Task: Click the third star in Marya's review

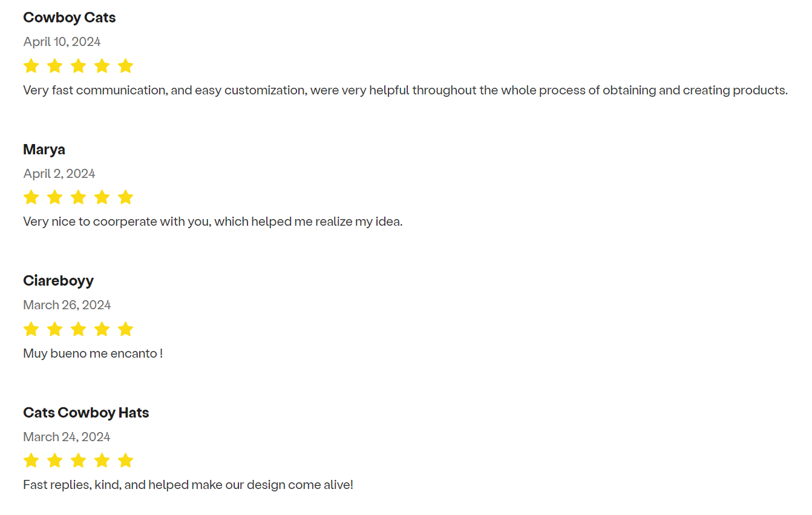Action: [78, 197]
